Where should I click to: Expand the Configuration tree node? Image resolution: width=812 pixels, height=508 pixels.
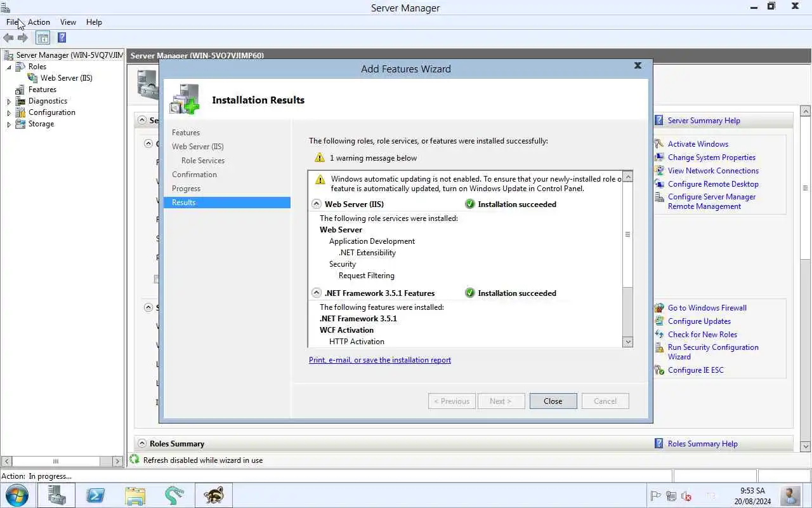tap(9, 113)
